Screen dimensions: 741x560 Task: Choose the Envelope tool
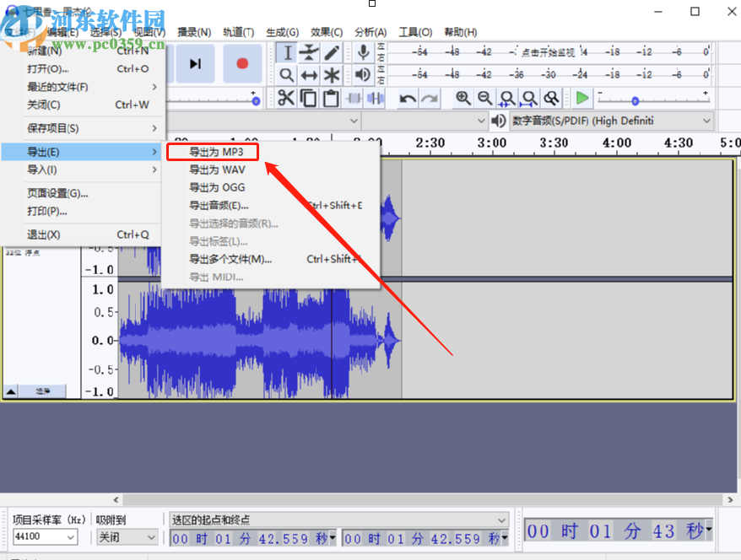pyautogui.click(x=310, y=52)
